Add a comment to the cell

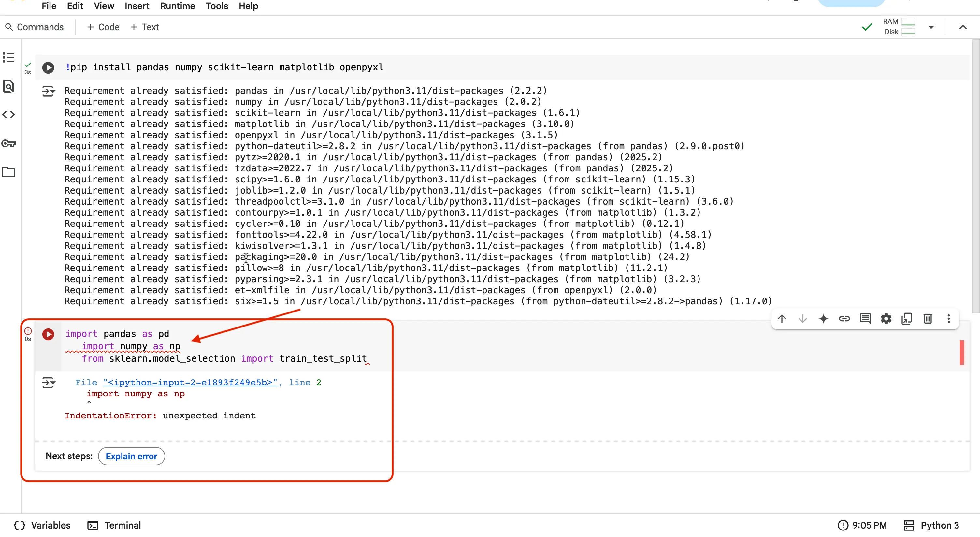[865, 319]
